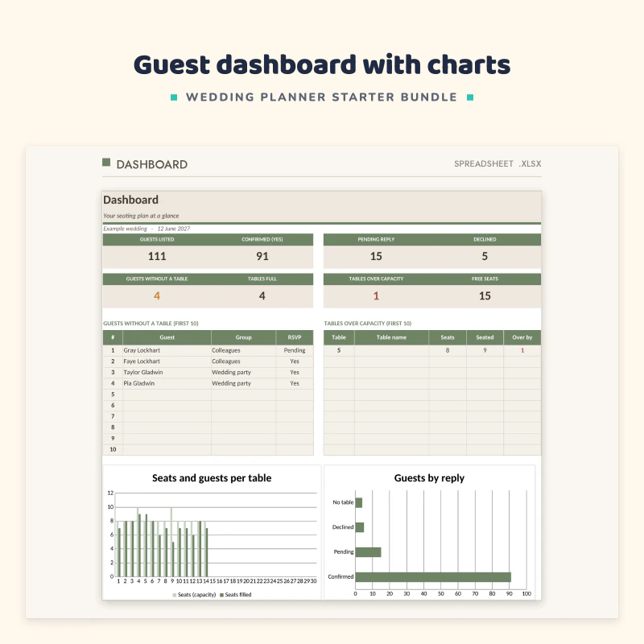Click the 'Example wedding - 12 June 2027' line

pos(147,229)
